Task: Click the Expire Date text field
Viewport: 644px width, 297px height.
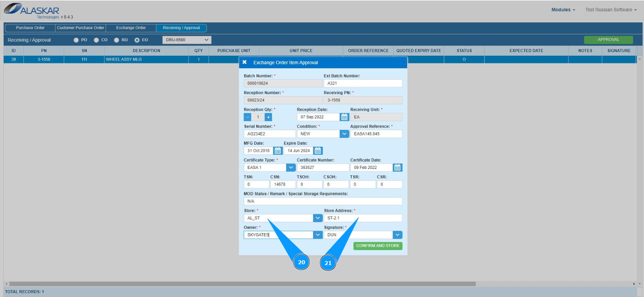Action: click(x=299, y=151)
